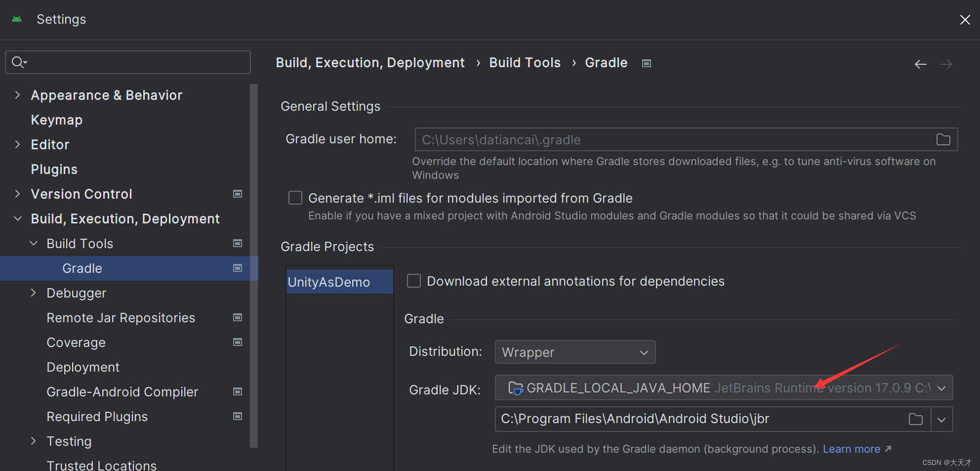Collapse Build, Execution, Deployment section
980x471 pixels.
17,218
